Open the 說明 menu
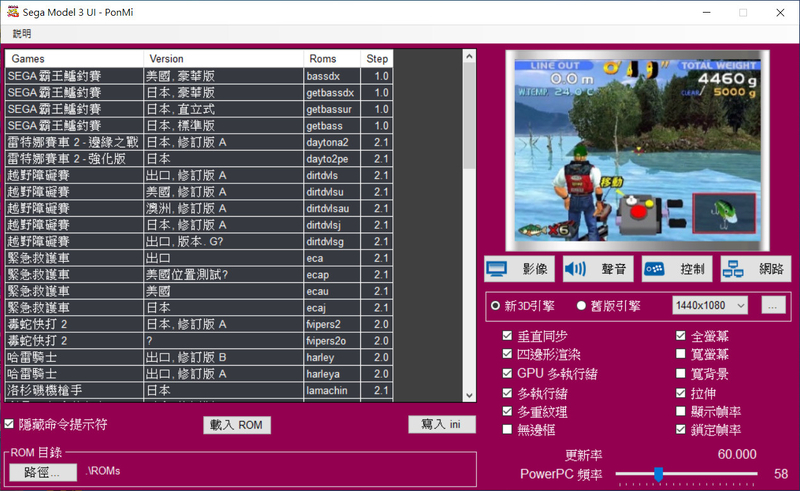The width and height of the screenshot is (800, 491). [22, 34]
